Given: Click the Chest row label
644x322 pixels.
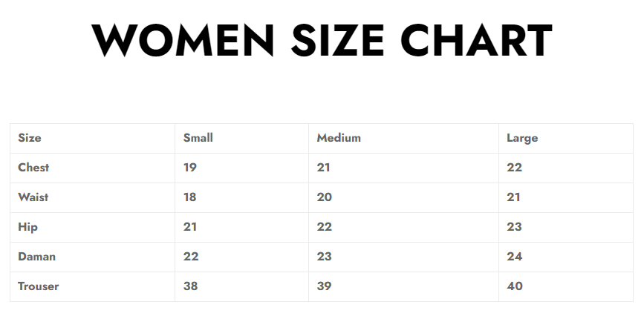Looking at the screenshot, I should tap(33, 168).
